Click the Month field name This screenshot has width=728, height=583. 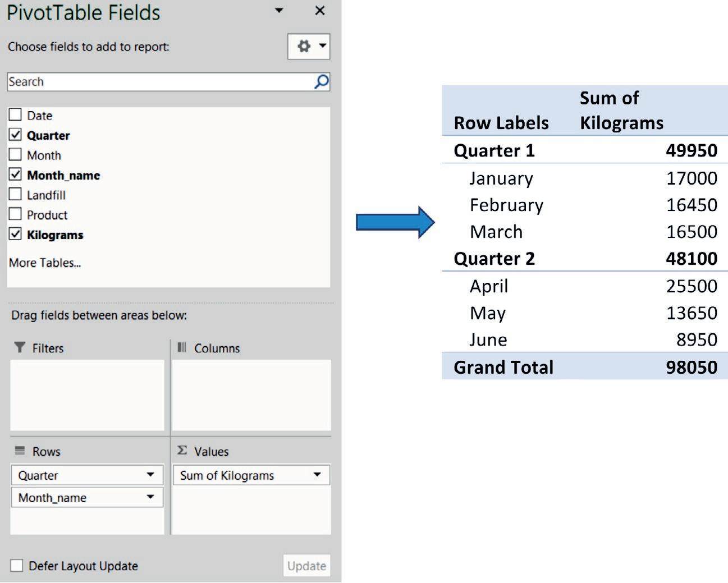click(x=44, y=155)
